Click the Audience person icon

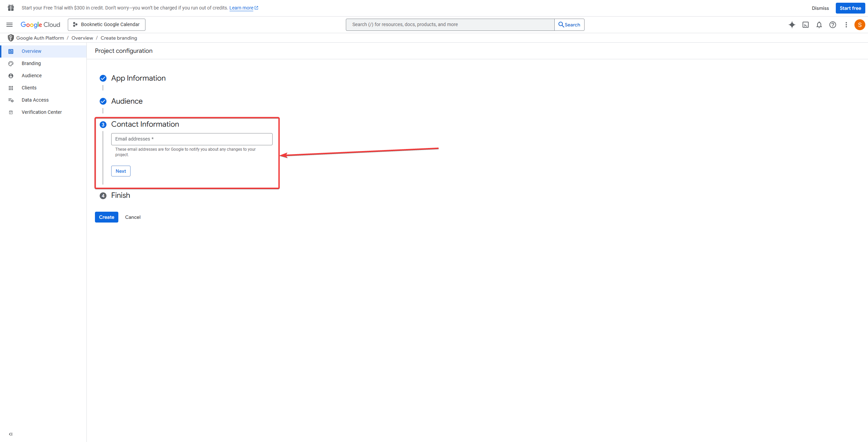(x=11, y=76)
